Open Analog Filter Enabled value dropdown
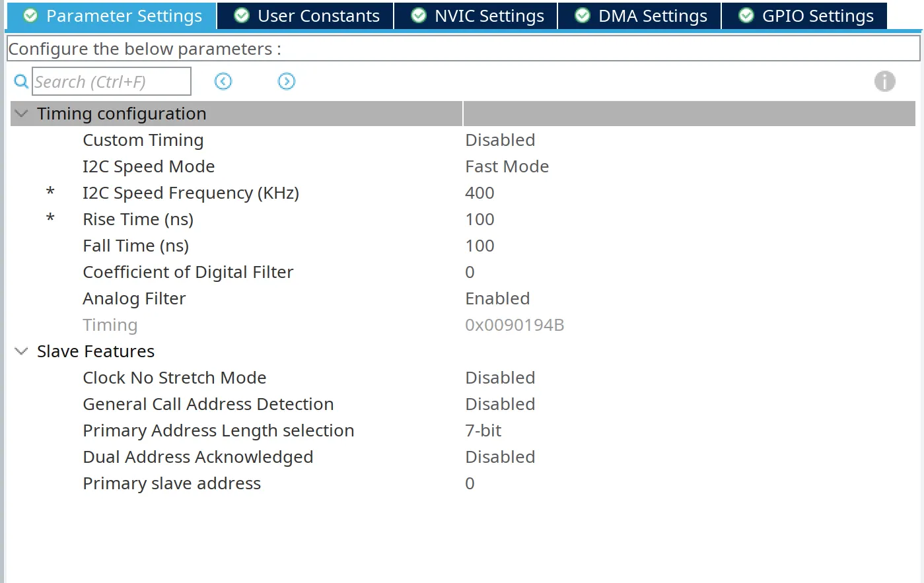 pyautogui.click(x=497, y=298)
